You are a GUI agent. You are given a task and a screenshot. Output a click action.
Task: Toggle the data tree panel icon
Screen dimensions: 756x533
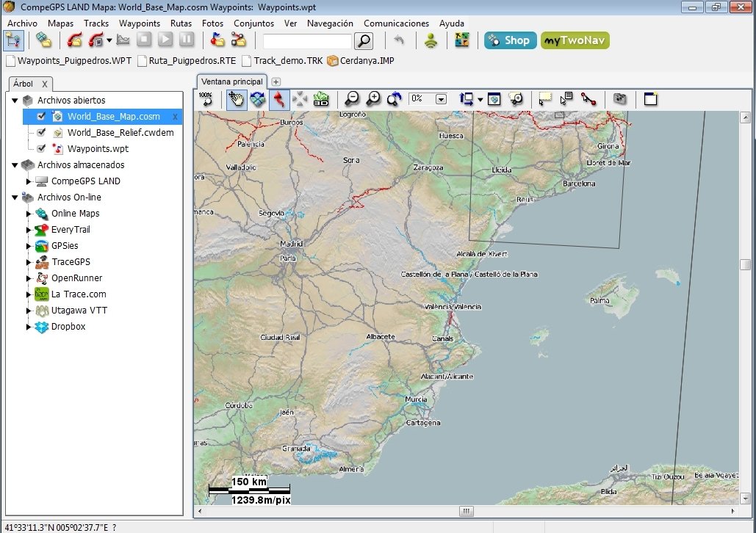coord(13,40)
